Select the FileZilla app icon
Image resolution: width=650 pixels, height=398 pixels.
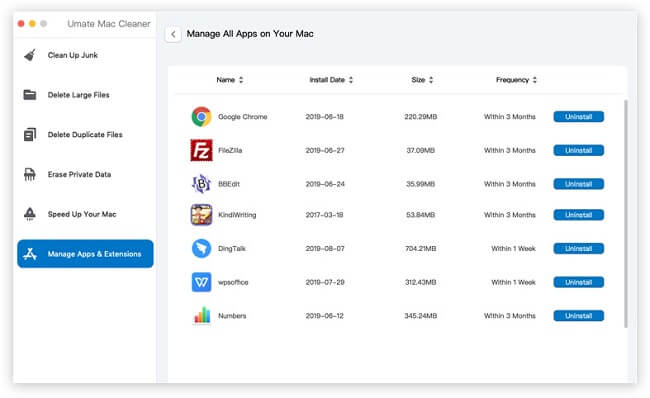[x=201, y=150]
